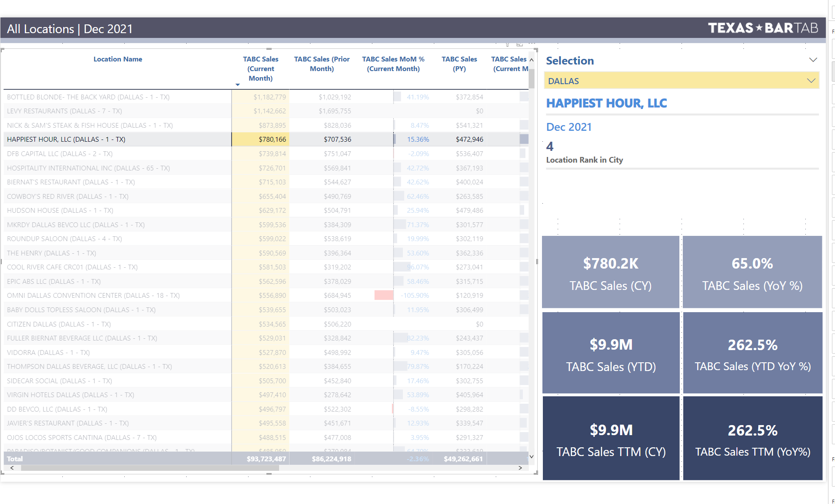The width and height of the screenshot is (835, 504).
Task: Select EPIC ABS LLC row
Action: point(266,281)
